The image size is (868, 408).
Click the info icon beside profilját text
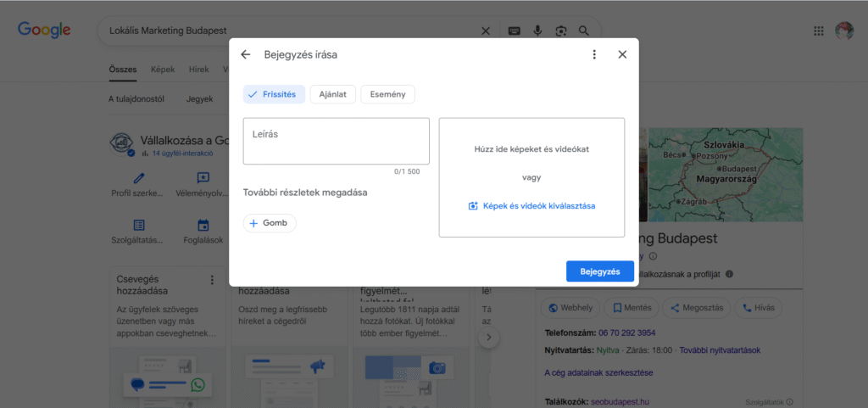click(729, 273)
